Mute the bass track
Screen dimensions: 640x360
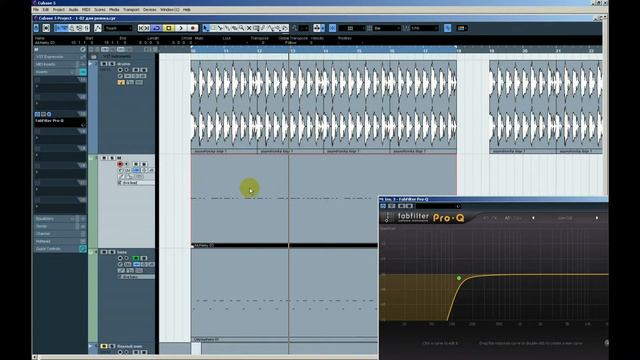(x=104, y=252)
